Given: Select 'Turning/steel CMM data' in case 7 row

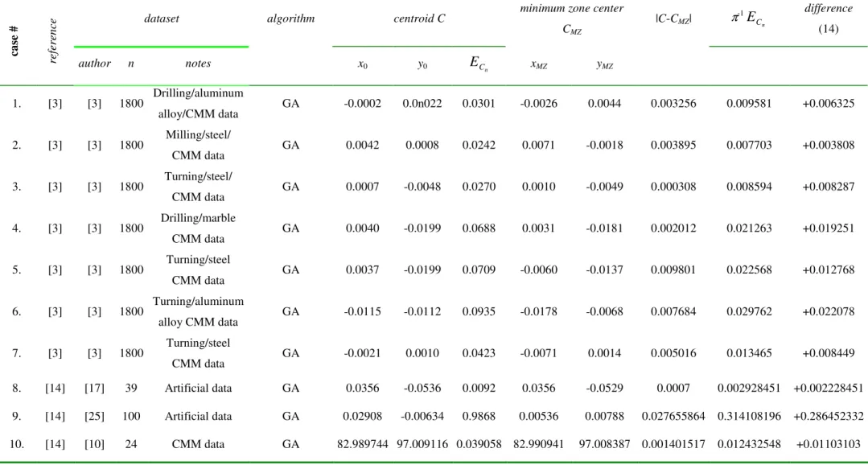Looking at the screenshot, I should [x=198, y=353].
